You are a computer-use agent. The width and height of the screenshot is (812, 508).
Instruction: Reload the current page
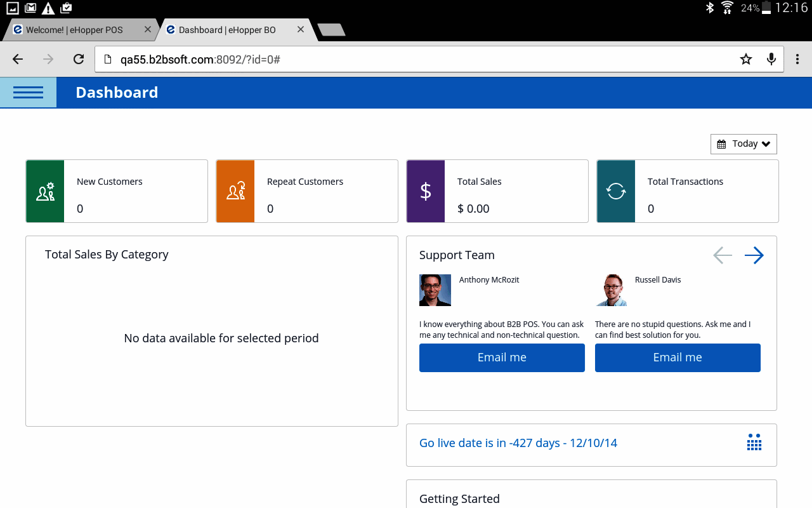(79, 59)
